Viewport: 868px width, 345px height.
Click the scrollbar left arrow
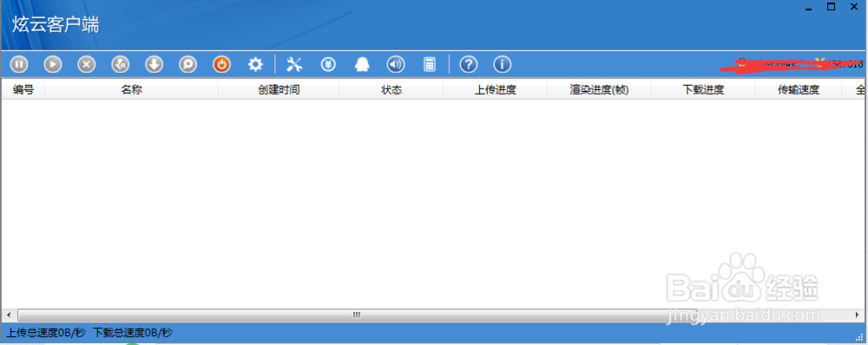coord(9,316)
